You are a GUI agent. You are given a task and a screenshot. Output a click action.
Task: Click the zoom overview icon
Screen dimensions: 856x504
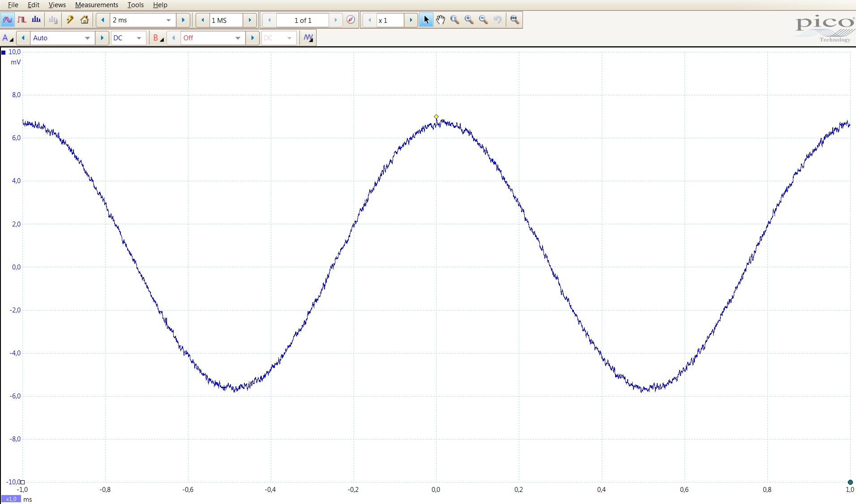(x=514, y=20)
